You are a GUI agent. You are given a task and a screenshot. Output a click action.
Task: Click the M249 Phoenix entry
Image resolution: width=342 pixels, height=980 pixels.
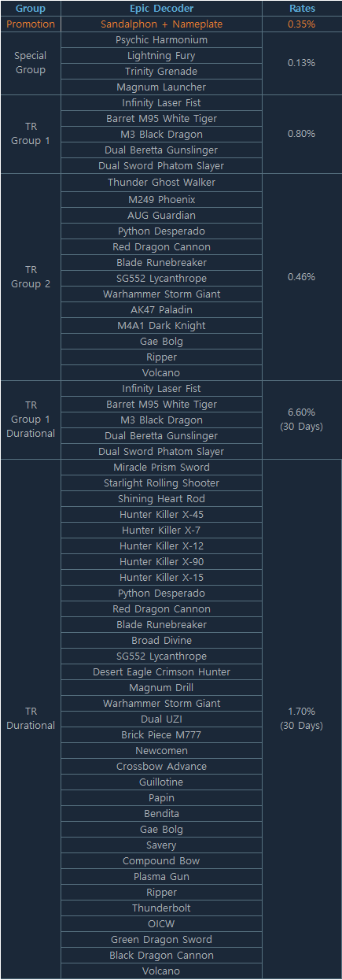(x=161, y=200)
